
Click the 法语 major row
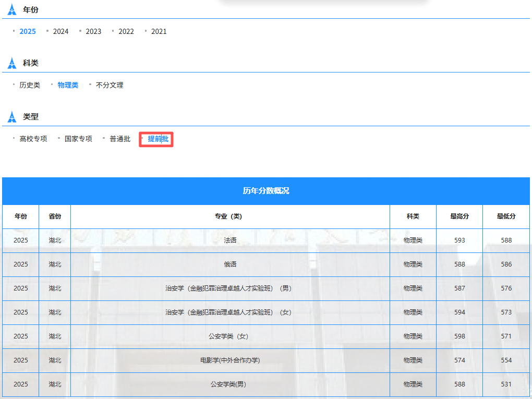pyautogui.click(x=266, y=240)
